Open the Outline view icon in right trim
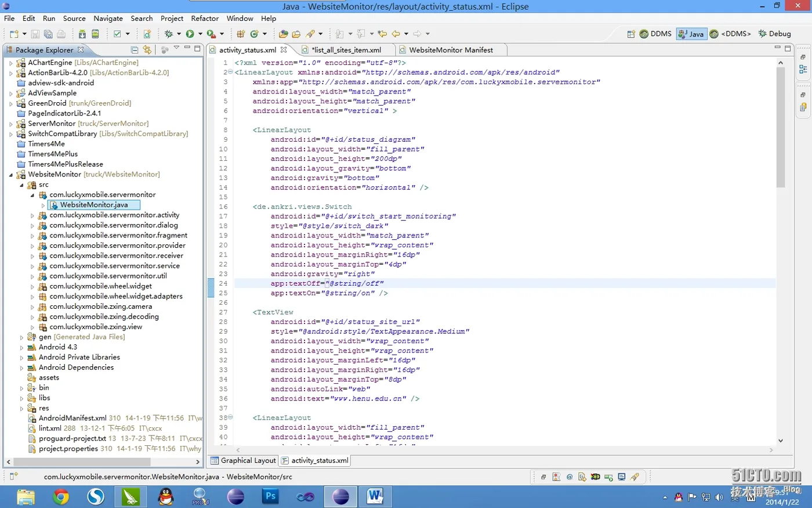The width and height of the screenshot is (812, 508). 803,69
